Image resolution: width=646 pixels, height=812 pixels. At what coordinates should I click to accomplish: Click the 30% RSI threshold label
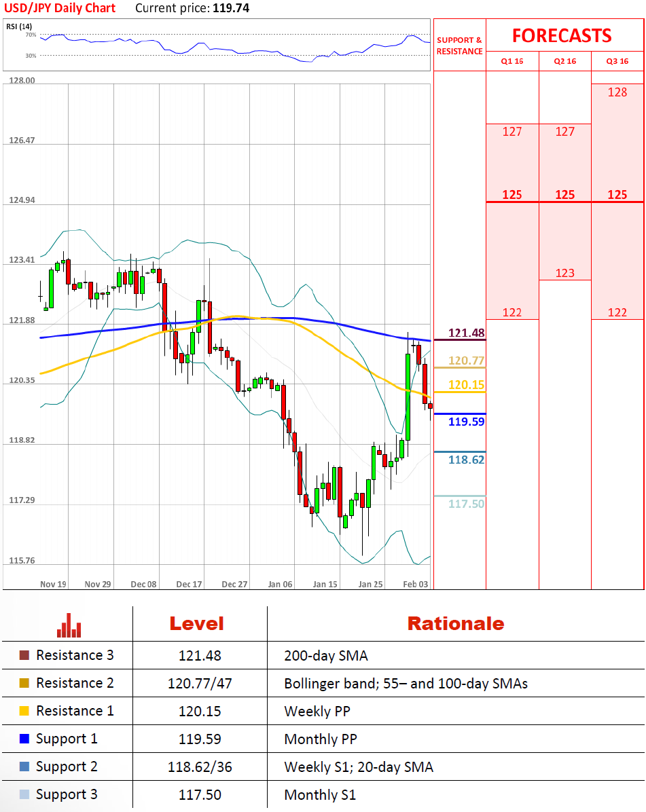click(x=31, y=56)
